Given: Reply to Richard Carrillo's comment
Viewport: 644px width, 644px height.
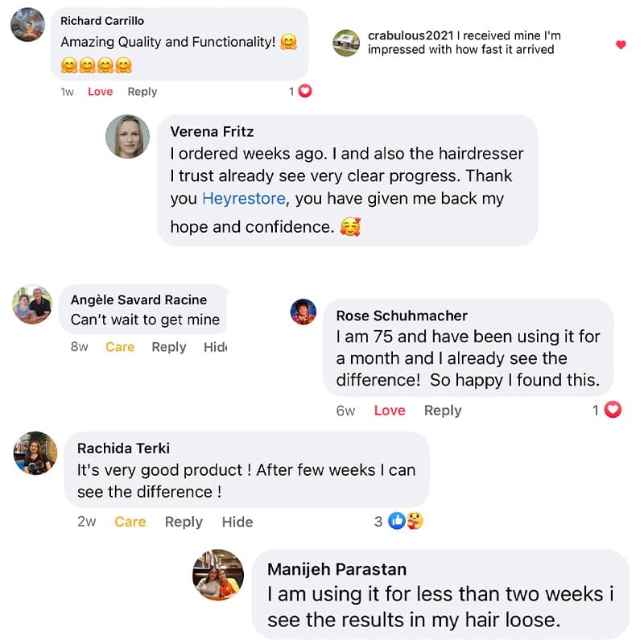Looking at the screenshot, I should [142, 92].
